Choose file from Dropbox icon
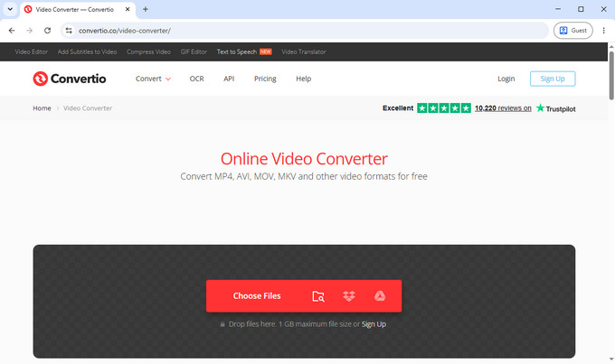Screen dimensions: 615x364 349,296
